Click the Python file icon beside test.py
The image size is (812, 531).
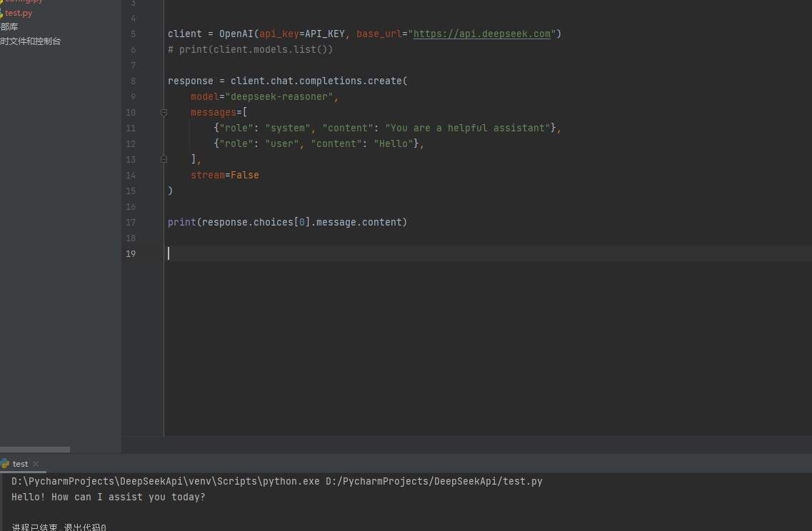tap(2, 13)
